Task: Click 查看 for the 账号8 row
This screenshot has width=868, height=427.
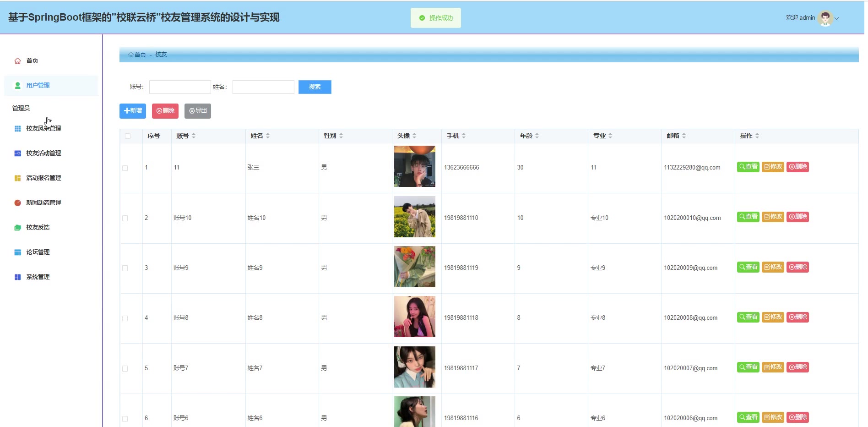Action: point(748,317)
